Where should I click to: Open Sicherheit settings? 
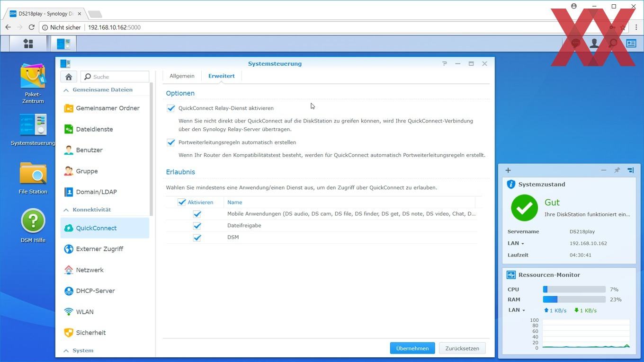point(105,333)
